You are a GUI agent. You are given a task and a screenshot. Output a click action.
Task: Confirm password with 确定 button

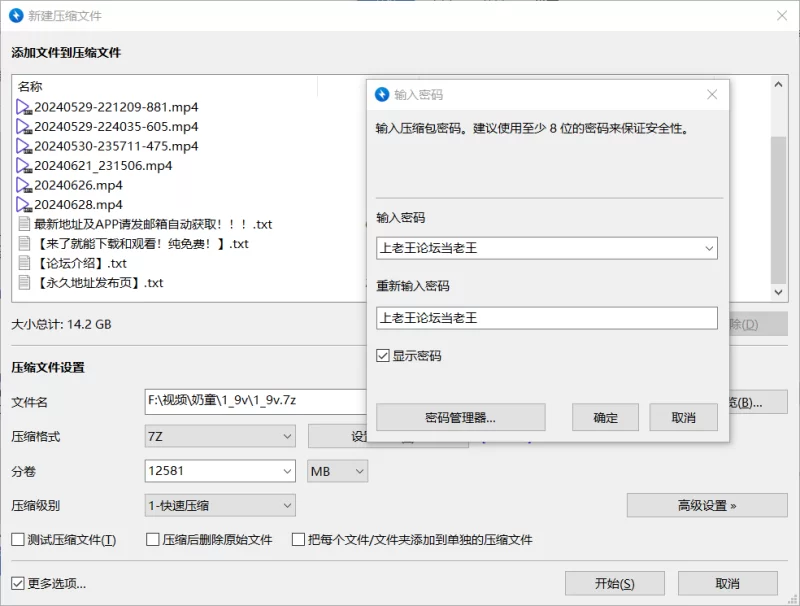pos(605,418)
